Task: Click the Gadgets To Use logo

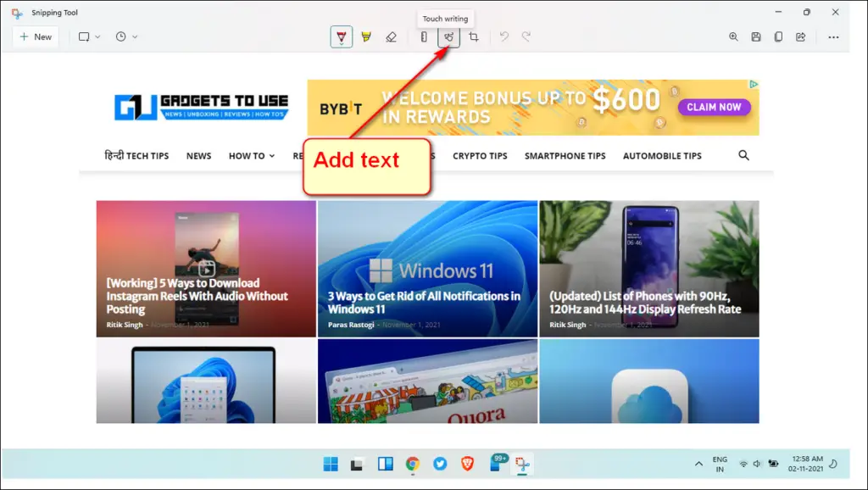Action: [x=202, y=107]
